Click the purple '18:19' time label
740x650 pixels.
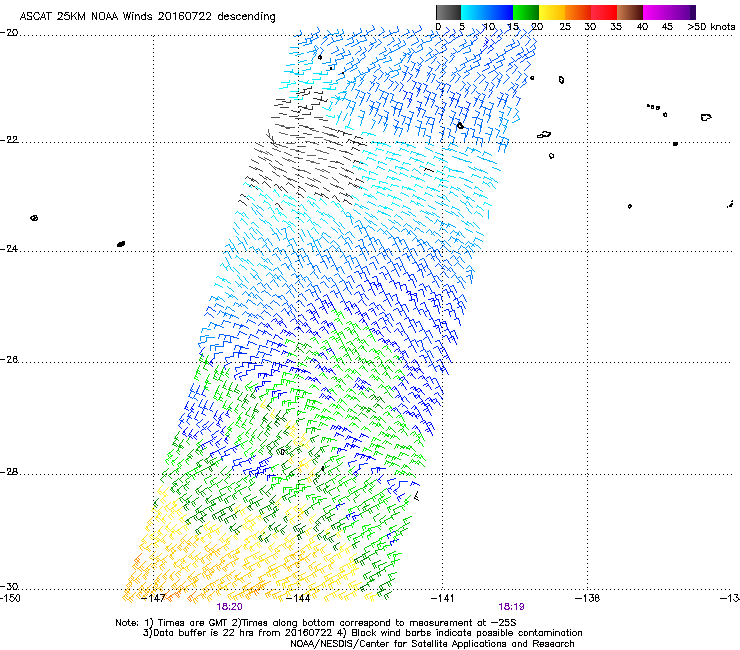coord(512,607)
